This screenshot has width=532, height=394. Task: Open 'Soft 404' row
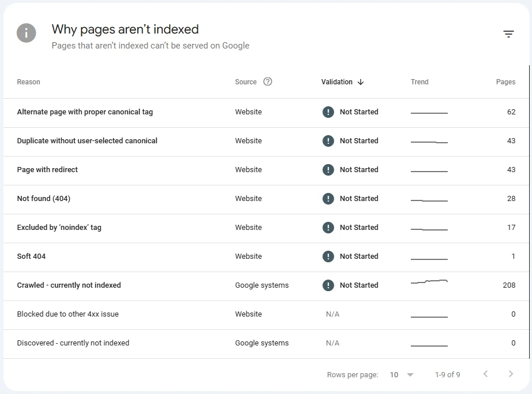click(x=266, y=258)
